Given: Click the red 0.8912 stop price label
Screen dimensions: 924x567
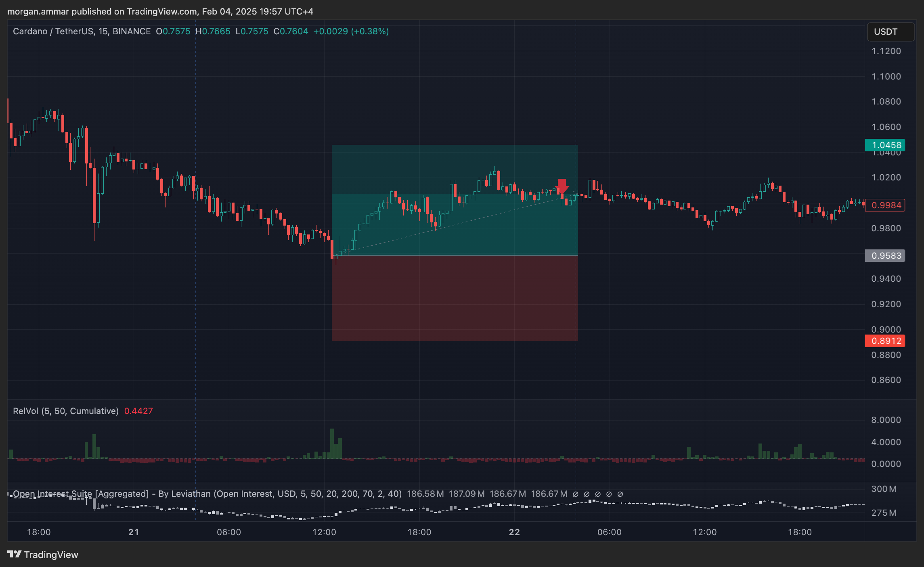Looking at the screenshot, I should 885,341.
